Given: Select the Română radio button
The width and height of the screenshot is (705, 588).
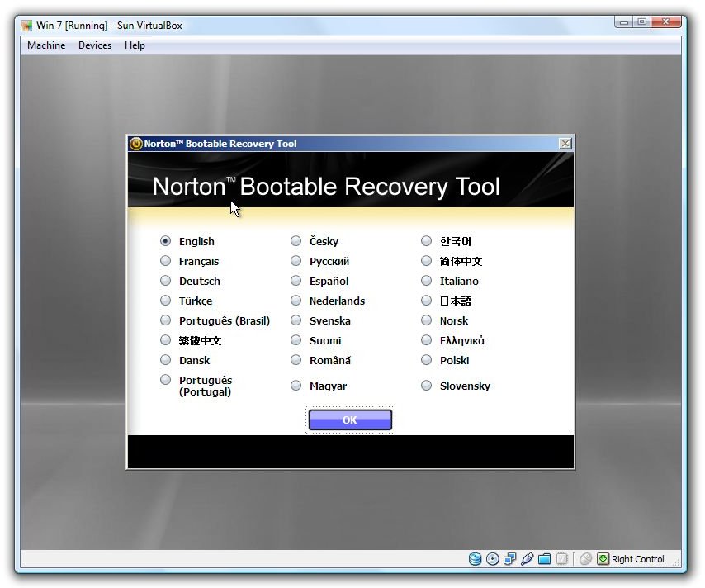Looking at the screenshot, I should 296,360.
